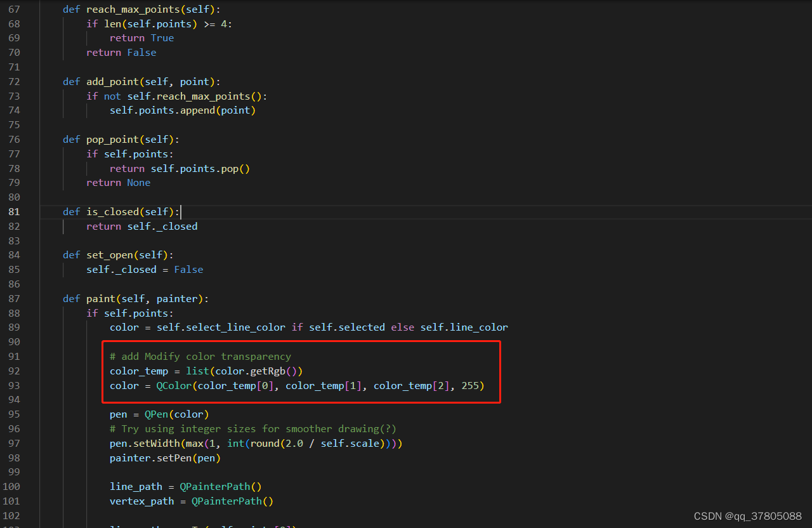
Task: Click the "return False" statement on line 70
Action: (121, 53)
